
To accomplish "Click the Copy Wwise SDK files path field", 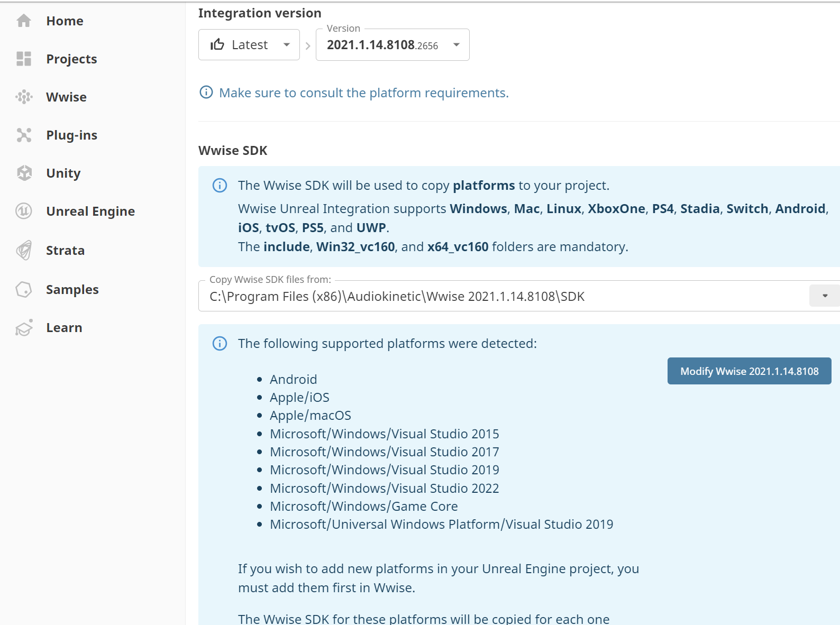I will click(x=503, y=297).
